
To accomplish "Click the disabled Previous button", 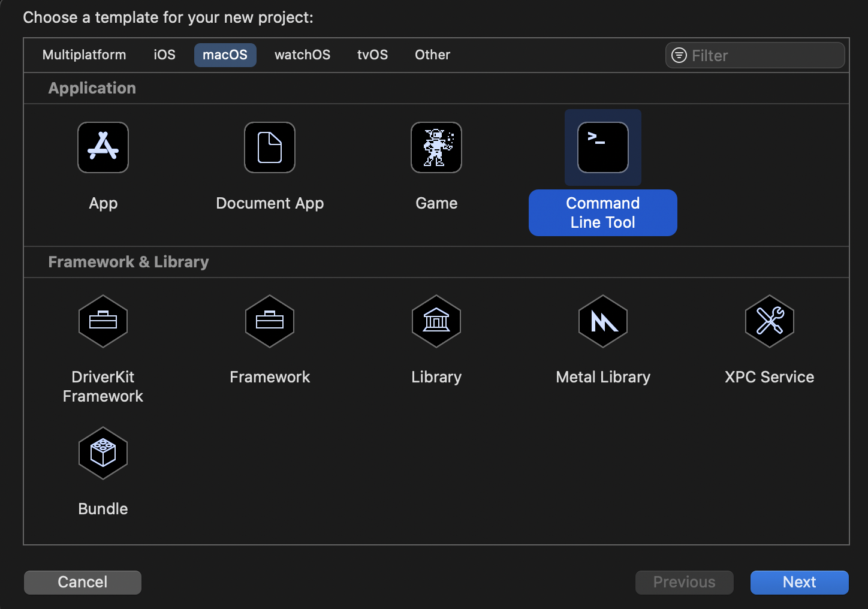I will 685,582.
